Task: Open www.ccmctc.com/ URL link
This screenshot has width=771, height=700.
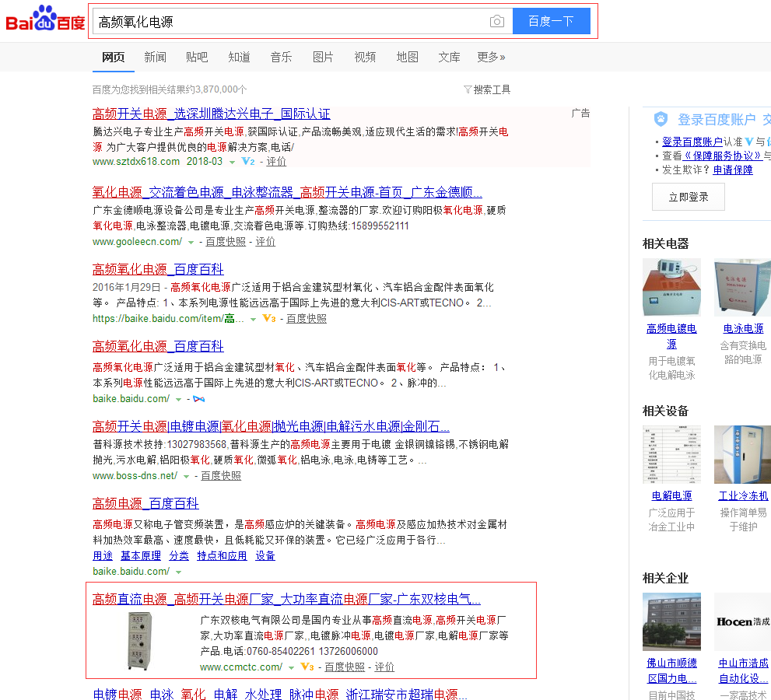Action: click(x=241, y=667)
